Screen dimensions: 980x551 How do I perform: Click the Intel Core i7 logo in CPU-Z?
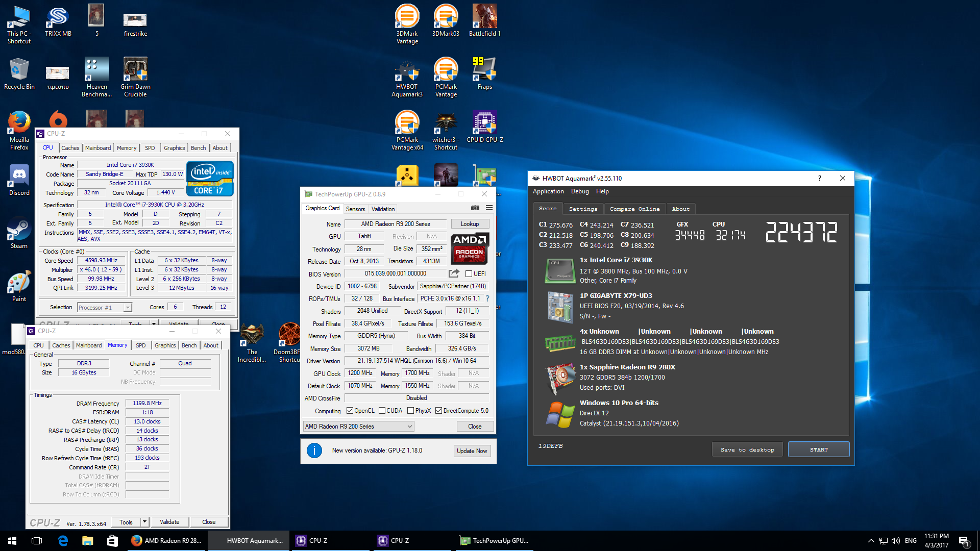tap(210, 178)
